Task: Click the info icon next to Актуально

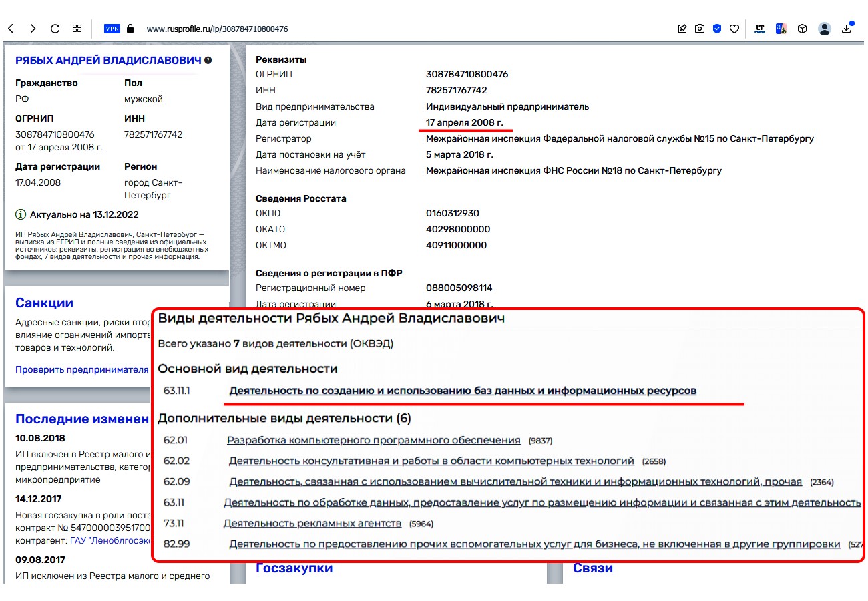Action: [x=21, y=214]
